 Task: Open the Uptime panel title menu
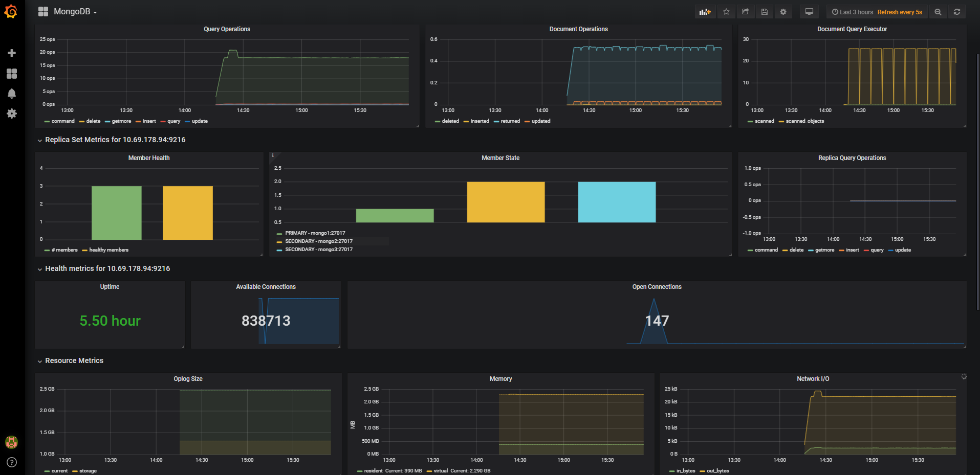pyautogui.click(x=110, y=287)
